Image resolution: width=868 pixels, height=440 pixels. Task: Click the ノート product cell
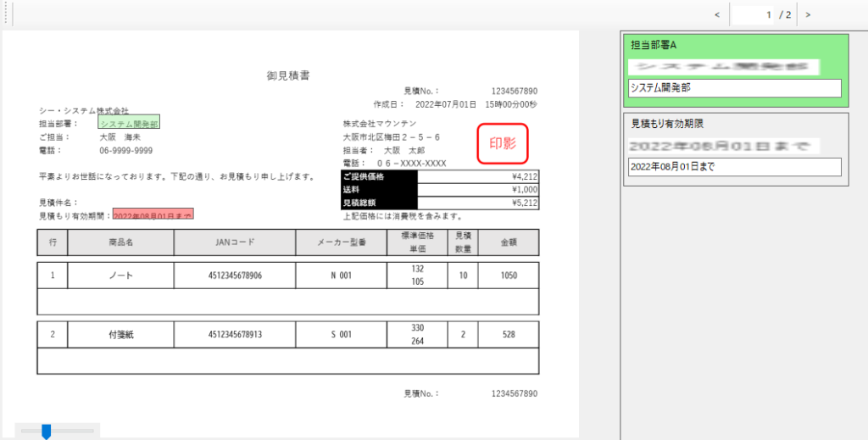(x=120, y=275)
